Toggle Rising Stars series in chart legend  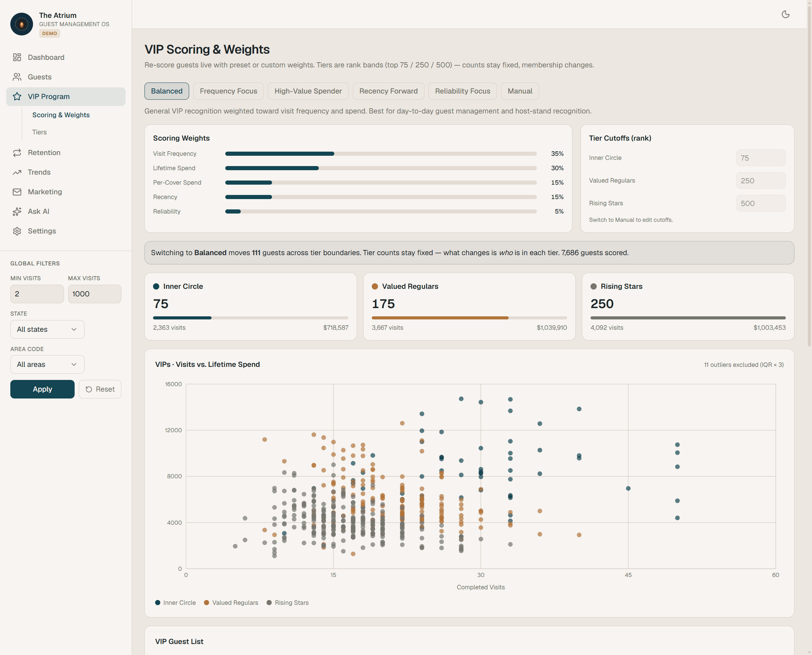click(288, 602)
